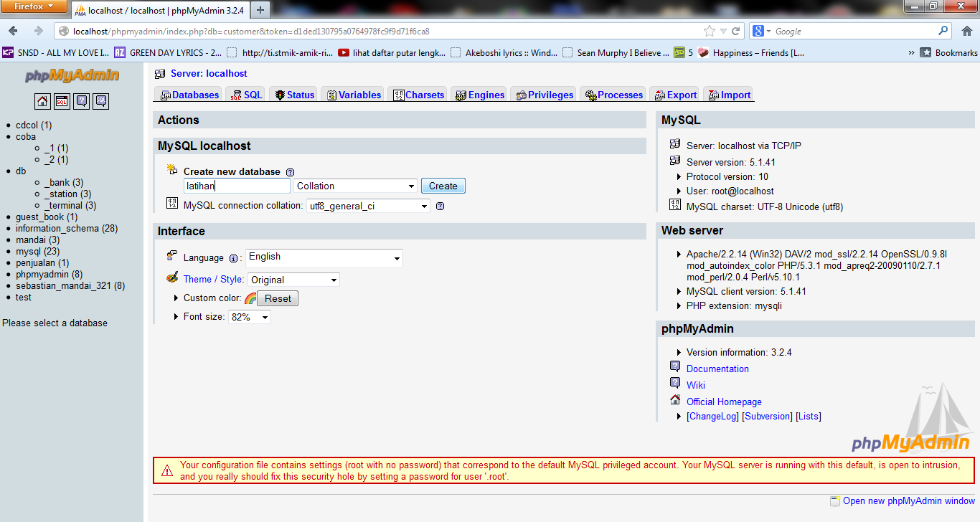Screen dimensions: 980x522
Task: Click the Firefox forward arrow button
Action: coord(38,31)
